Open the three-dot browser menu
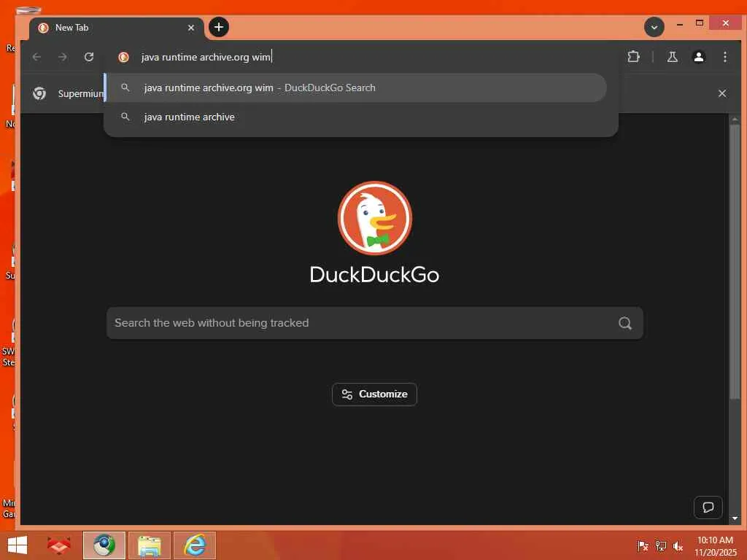 724,57
